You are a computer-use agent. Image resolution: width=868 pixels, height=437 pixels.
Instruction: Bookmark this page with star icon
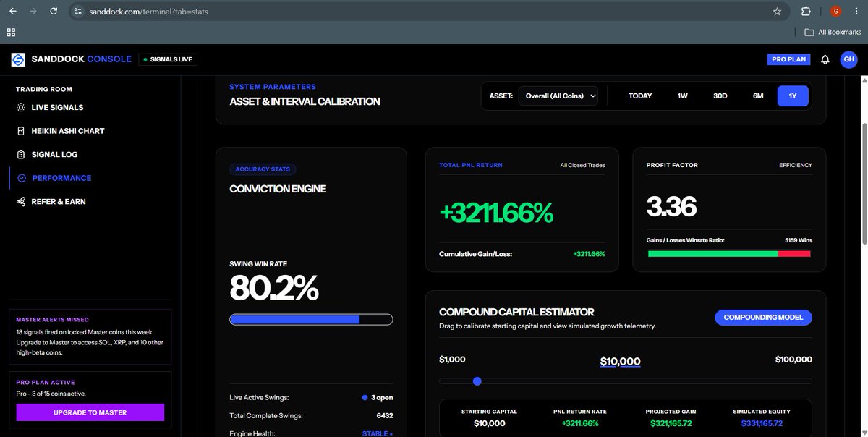[x=777, y=12]
